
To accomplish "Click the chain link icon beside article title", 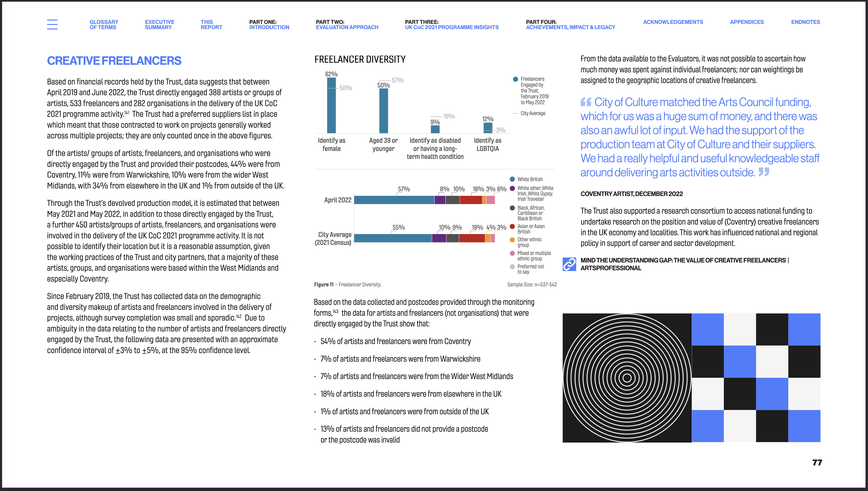I will click(x=569, y=264).
